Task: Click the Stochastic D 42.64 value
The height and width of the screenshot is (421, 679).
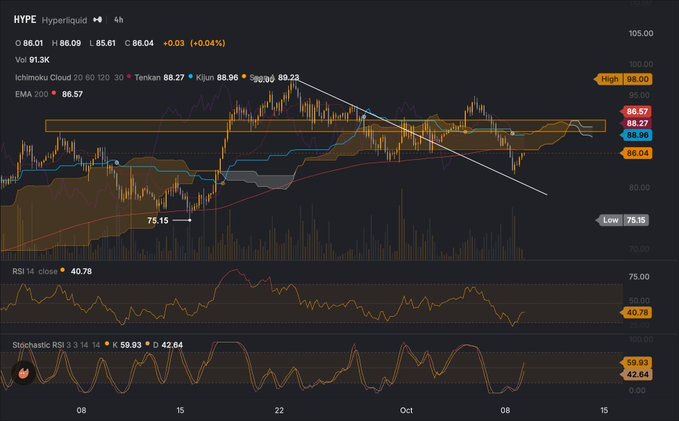Action: 172,345
